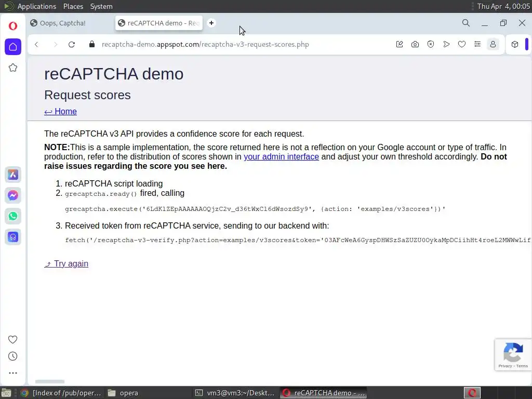The image size is (532, 399).
Task: Switch to the 'Oops, Captcha!' tab
Action: (71, 23)
